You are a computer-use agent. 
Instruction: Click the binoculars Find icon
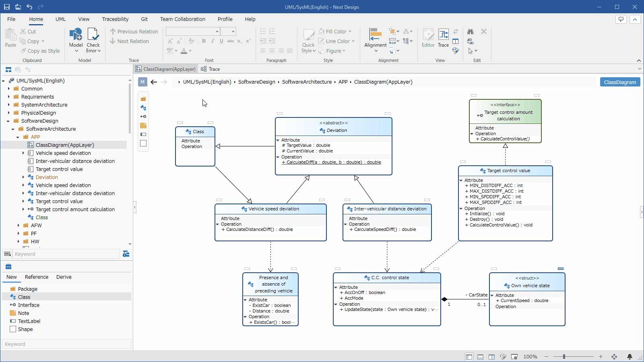point(470,31)
